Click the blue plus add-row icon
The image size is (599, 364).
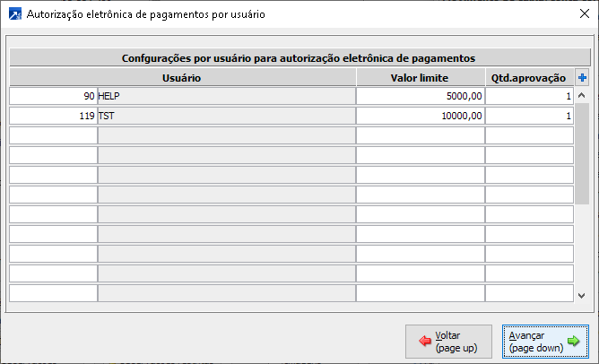click(583, 78)
